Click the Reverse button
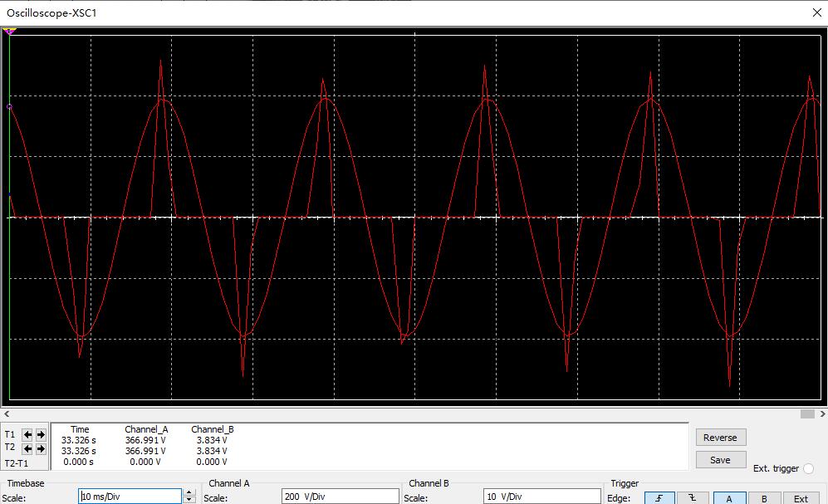The image size is (828, 504). (719, 438)
